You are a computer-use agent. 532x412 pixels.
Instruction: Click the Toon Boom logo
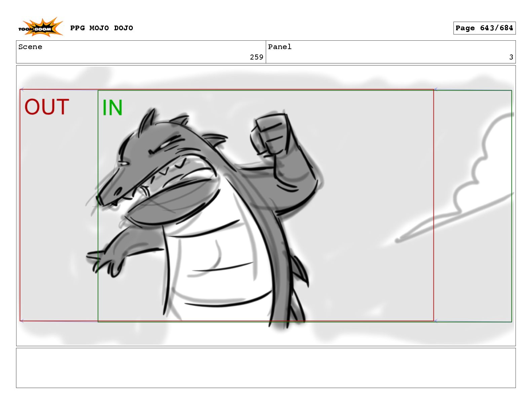[x=40, y=28]
